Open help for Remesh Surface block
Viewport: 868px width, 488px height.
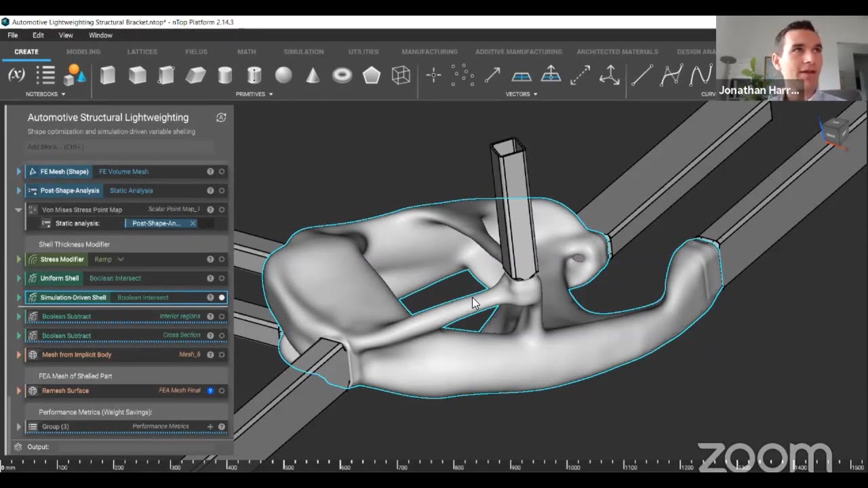210,390
